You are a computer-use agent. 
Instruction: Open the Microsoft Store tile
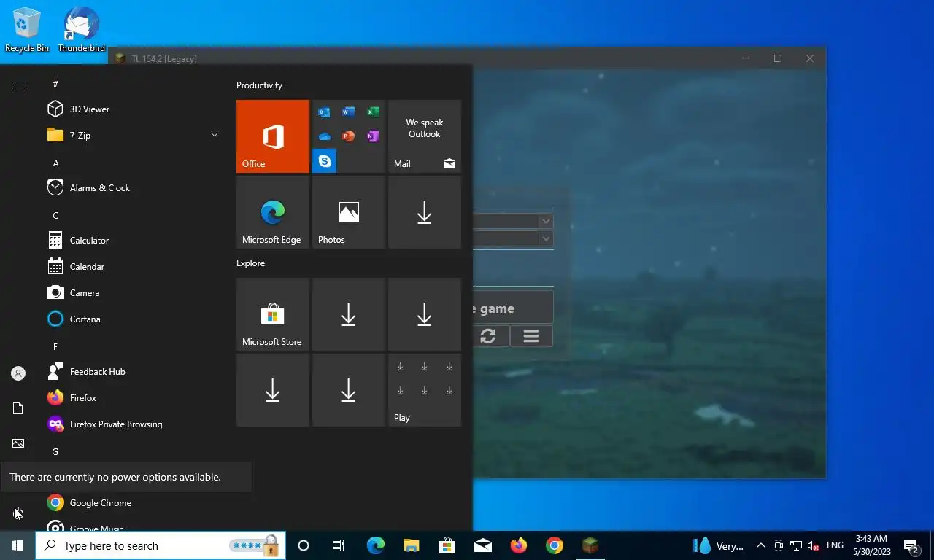point(273,314)
